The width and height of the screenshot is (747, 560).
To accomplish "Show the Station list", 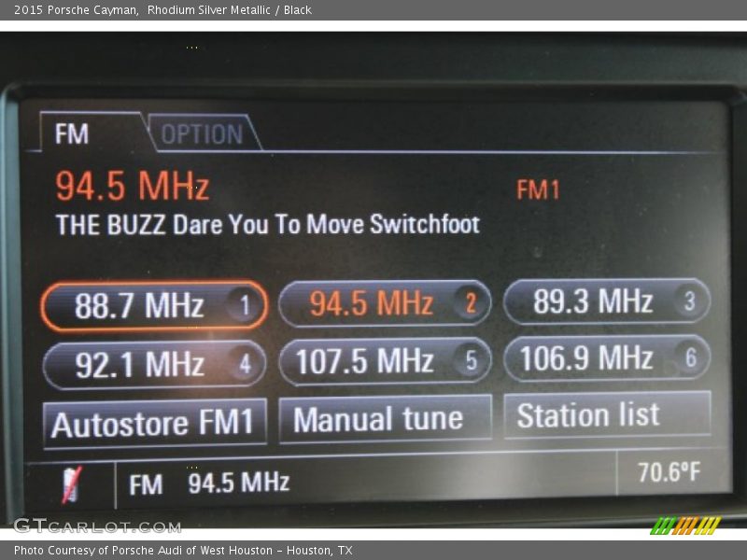I will (608, 414).
